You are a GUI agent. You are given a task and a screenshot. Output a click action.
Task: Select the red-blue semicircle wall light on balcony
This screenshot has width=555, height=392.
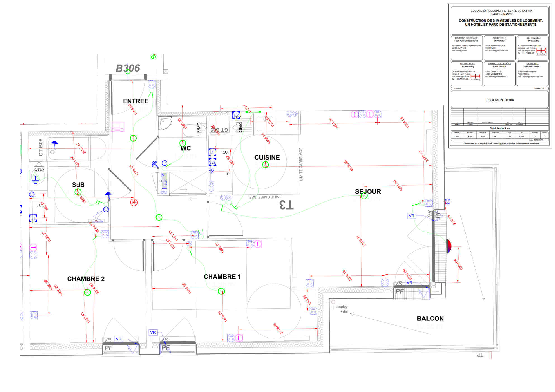click(x=448, y=246)
